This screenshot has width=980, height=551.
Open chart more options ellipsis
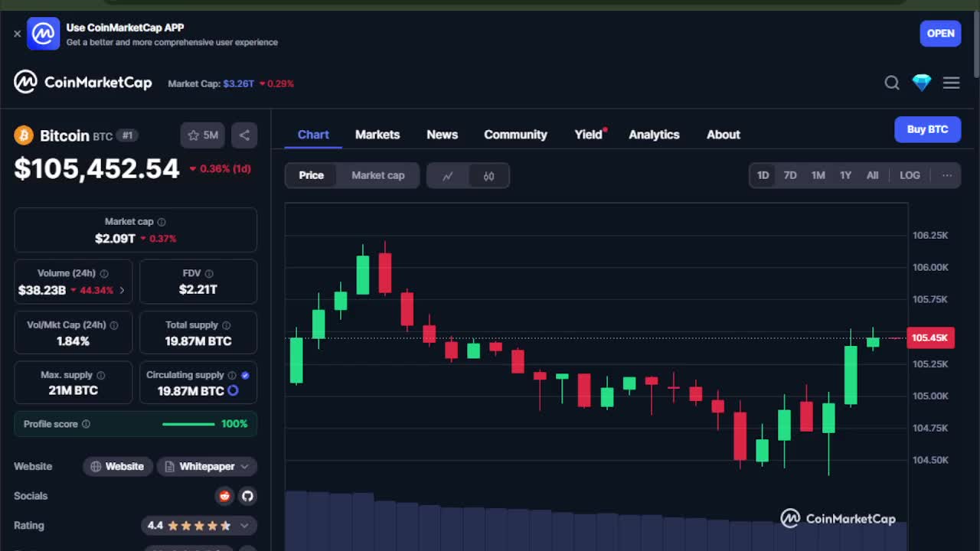[x=947, y=175]
